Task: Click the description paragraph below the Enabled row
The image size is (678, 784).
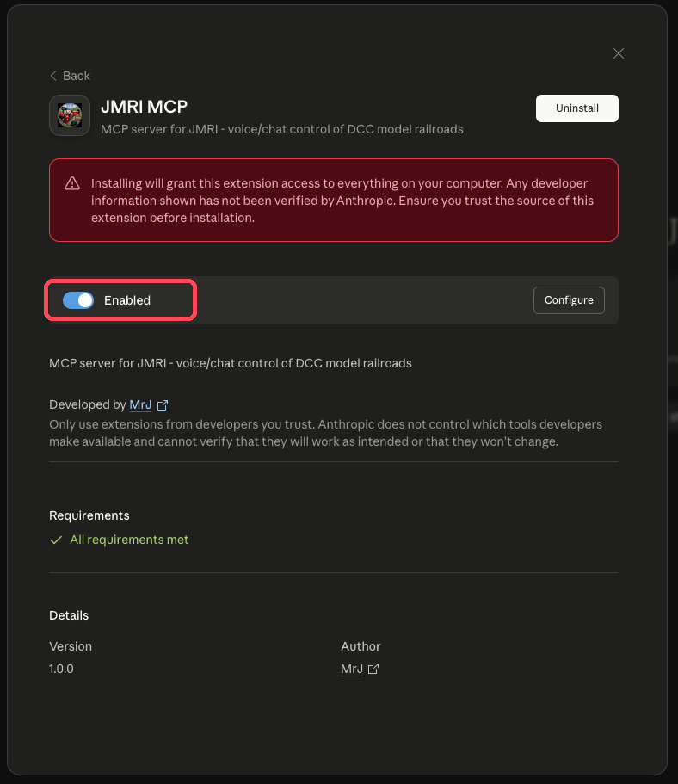Action: pyautogui.click(x=231, y=363)
